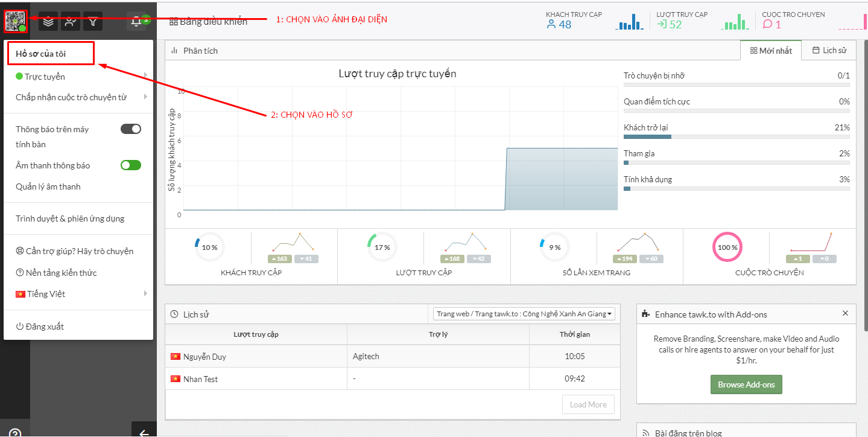
Task: Click the Lượt truy cập trực tuyến chart
Action: 401,149
